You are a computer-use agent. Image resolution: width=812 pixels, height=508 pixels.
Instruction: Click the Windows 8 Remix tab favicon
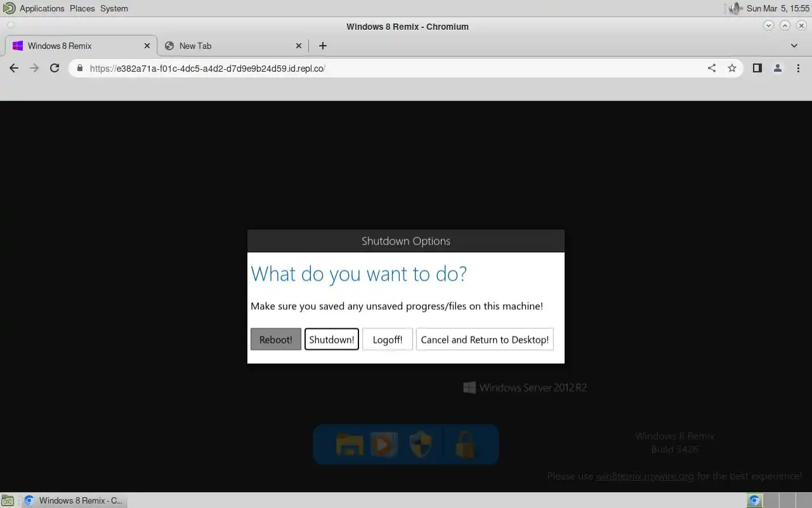(x=18, y=46)
